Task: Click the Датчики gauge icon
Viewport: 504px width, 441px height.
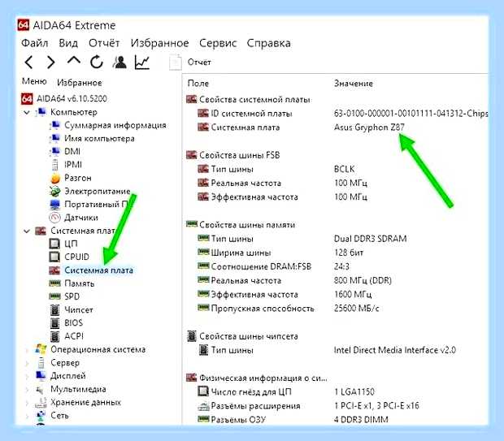Action: pyautogui.click(x=54, y=218)
